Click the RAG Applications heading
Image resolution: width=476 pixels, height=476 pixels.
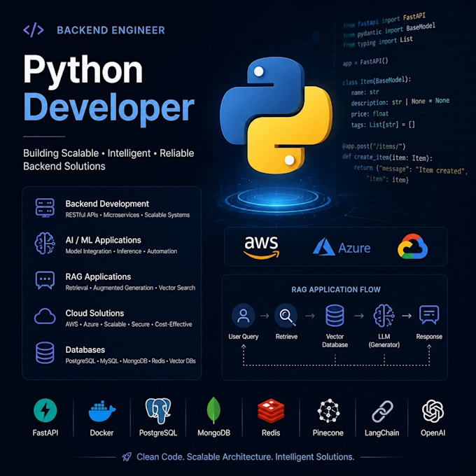pyautogui.click(x=98, y=276)
